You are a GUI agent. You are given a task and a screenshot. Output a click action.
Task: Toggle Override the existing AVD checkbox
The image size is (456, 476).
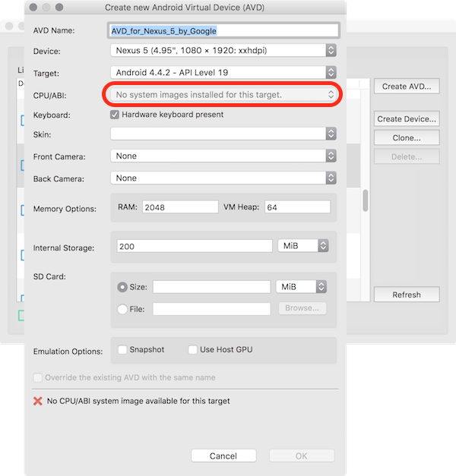coord(38,377)
